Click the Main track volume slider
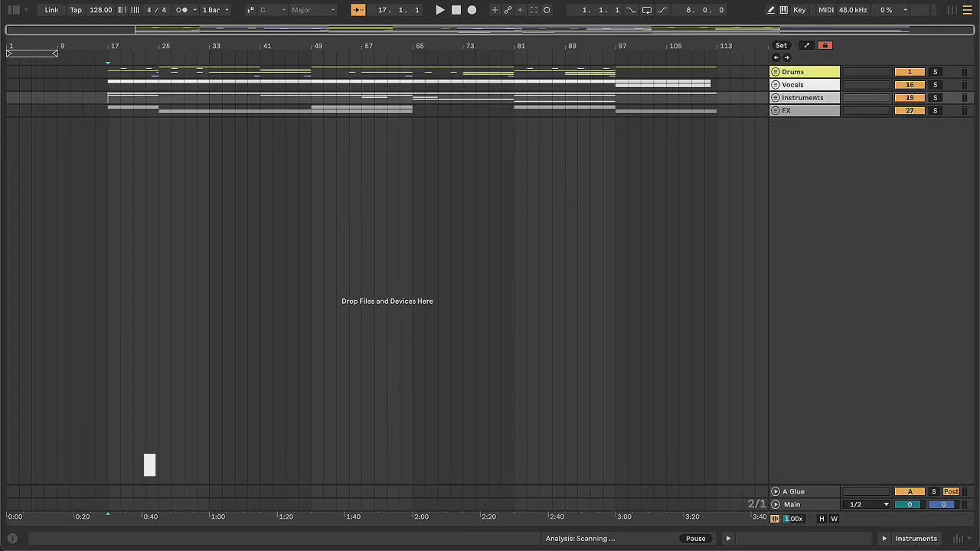 [x=910, y=504]
